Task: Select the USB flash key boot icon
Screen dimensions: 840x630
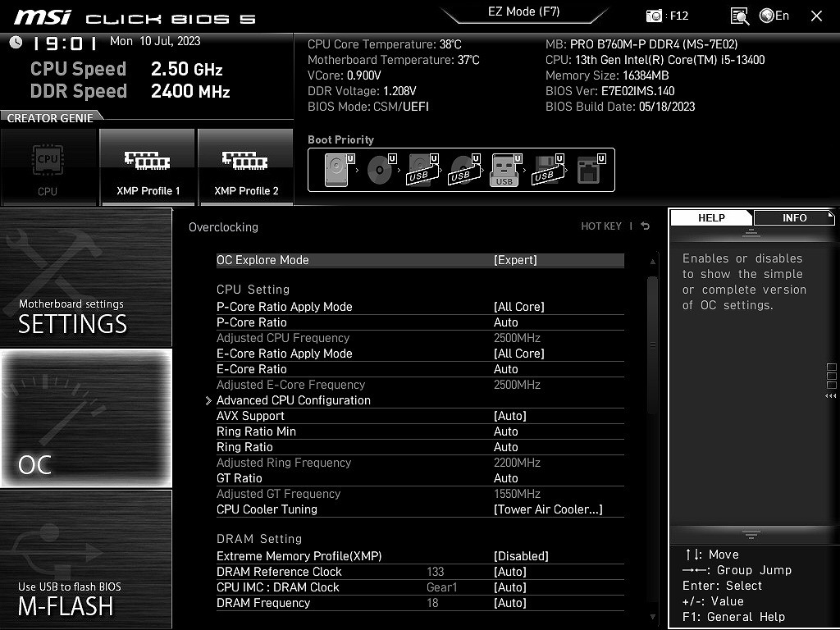Action: pyautogui.click(x=504, y=171)
